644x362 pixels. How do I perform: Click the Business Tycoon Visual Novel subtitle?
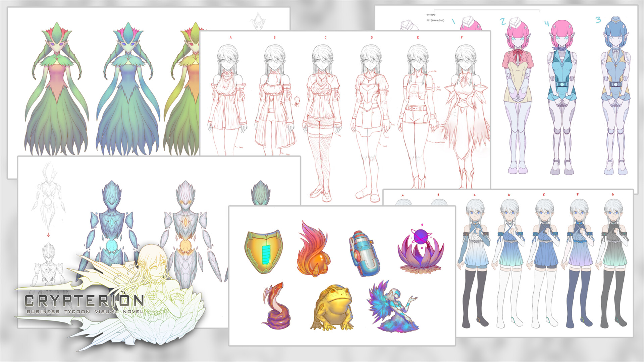[x=85, y=312]
